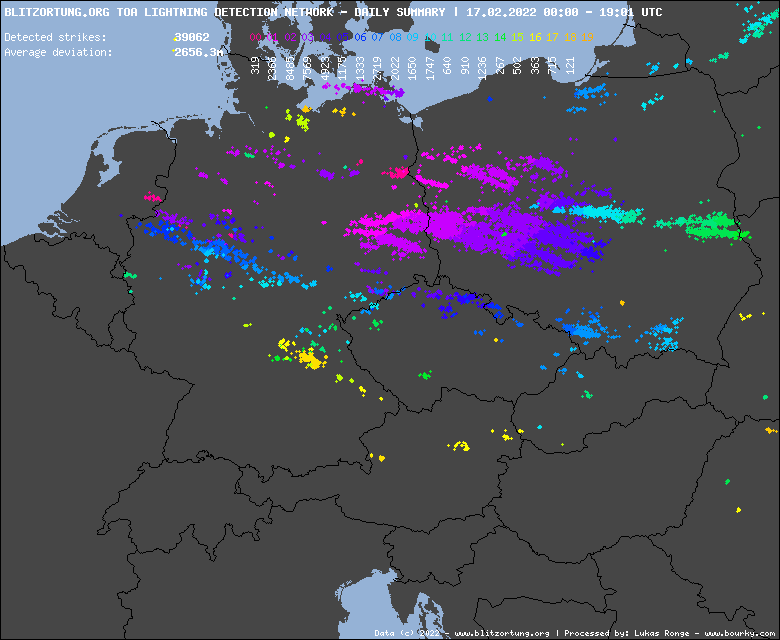Click hour 03 legend label
Viewport: 780px width, 640px height.
click(307, 37)
